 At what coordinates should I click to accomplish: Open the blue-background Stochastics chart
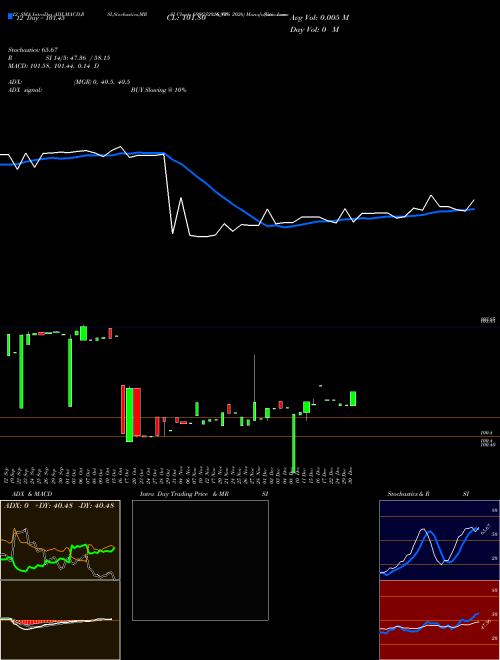[439, 540]
